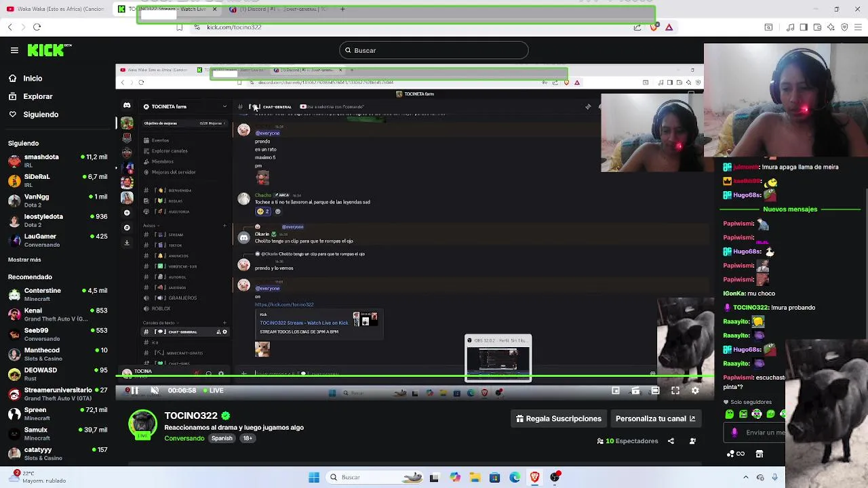The width and height of the screenshot is (868, 488).
Task: Click Samulx channel avatar
Action: pyautogui.click(x=14, y=434)
